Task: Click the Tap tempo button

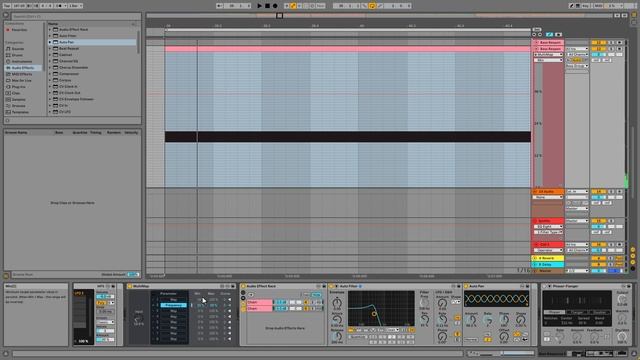Action: 7,6
